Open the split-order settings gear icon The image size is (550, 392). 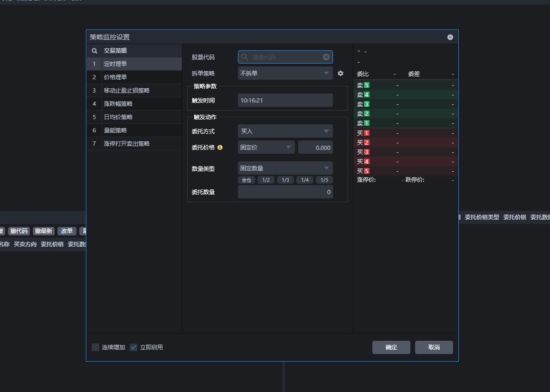click(x=340, y=74)
